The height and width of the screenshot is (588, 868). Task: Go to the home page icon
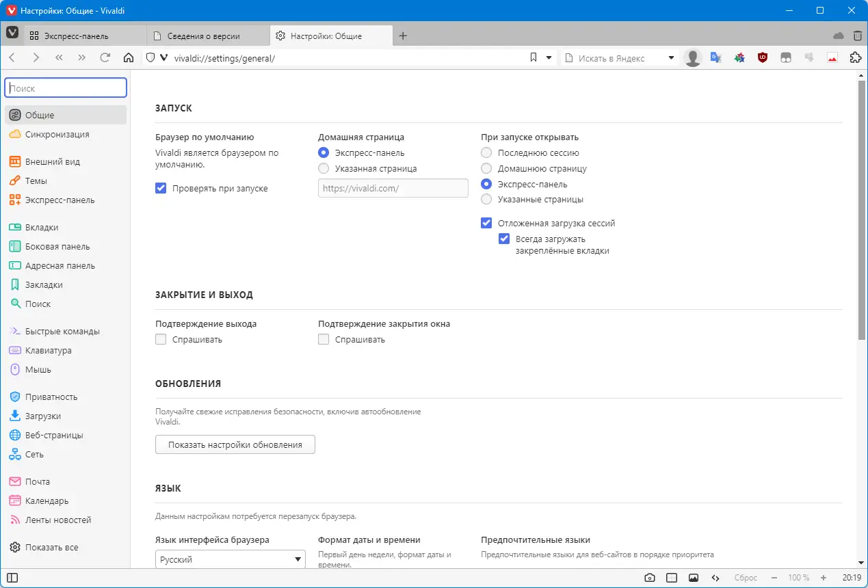tap(128, 58)
